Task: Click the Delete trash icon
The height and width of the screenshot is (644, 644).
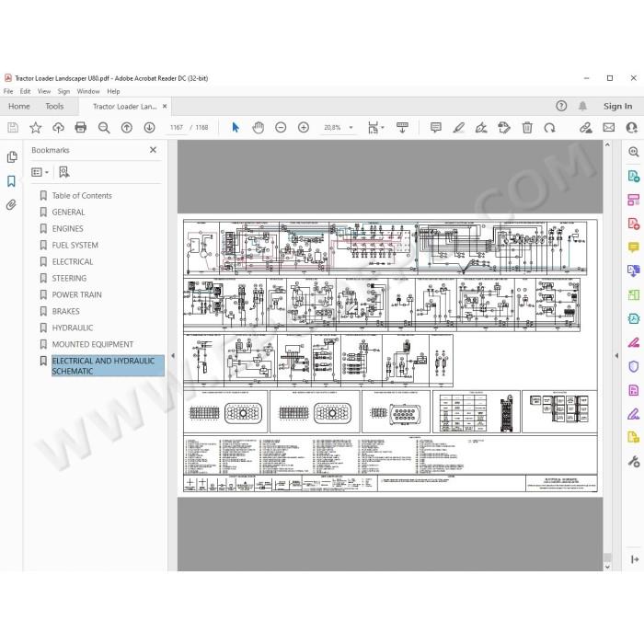Action: (x=527, y=128)
